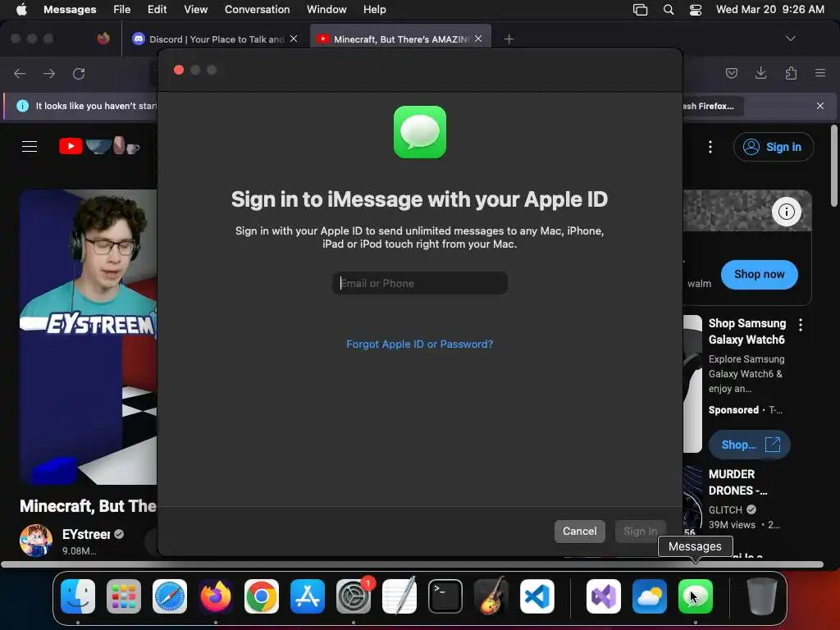Viewport: 840px width, 630px height.
Task: Open Firefox extensions menu
Action: click(791, 73)
